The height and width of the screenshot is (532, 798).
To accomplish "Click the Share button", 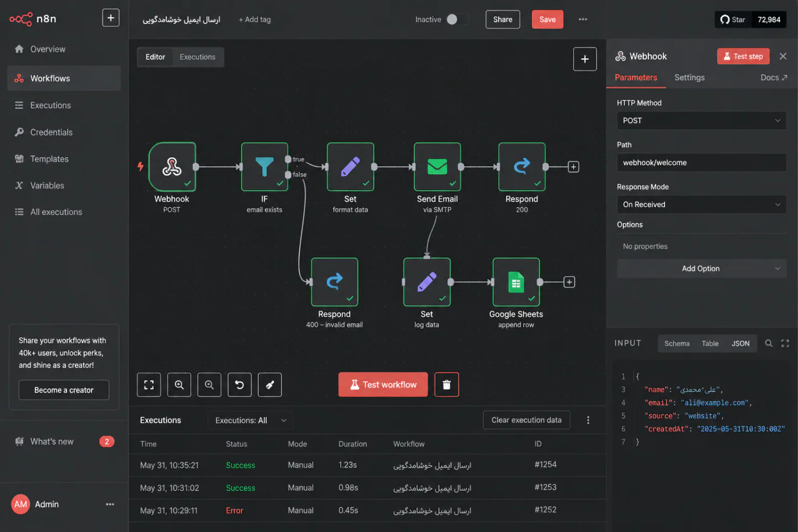I will coord(503,19).
